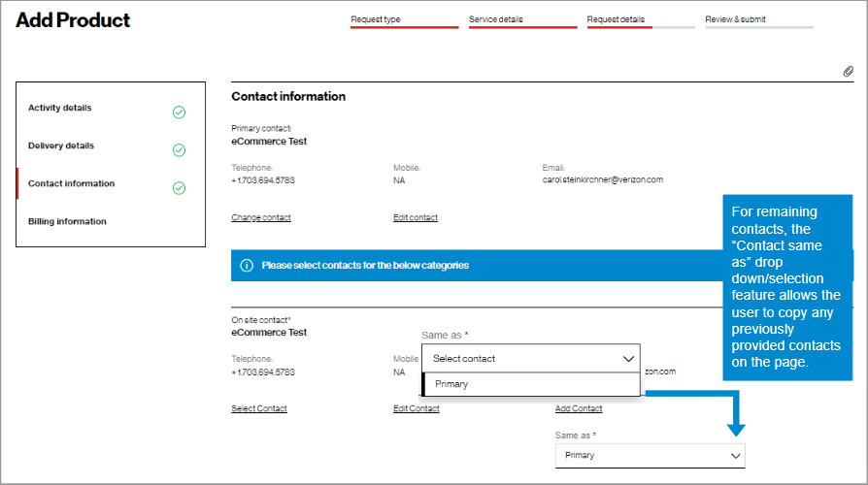This screenshot has width=868, height=485.
Task: Open the Activity details section
Action: (x=60, y=108)
